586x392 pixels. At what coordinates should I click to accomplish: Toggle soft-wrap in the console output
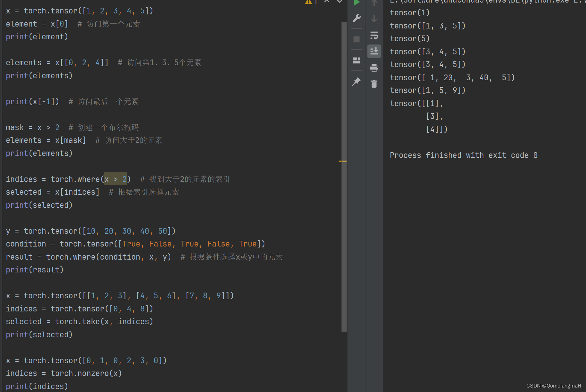click(x=374, y=35)
